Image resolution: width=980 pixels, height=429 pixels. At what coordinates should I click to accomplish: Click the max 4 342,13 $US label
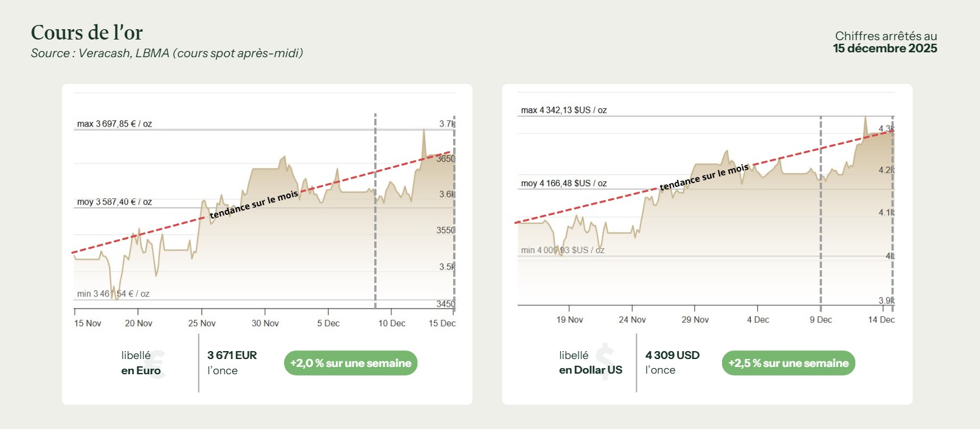pyautogui.click(x=564, y=110)
